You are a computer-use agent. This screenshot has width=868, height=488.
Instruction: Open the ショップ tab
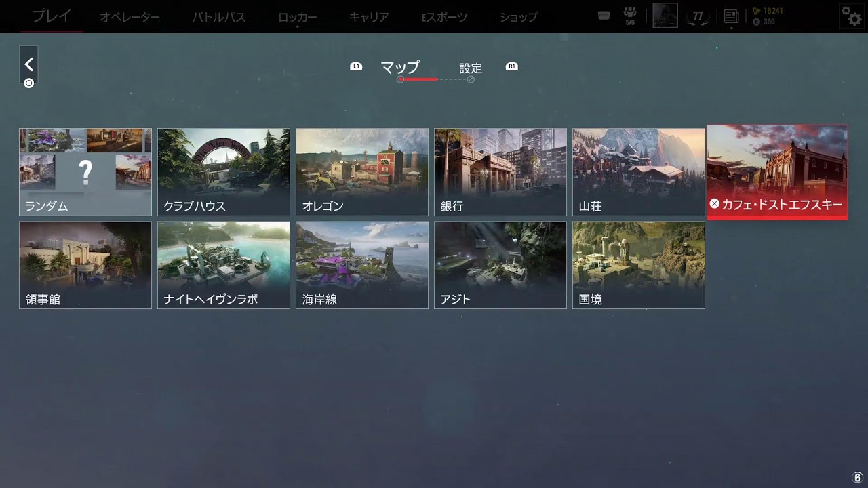(519, 17)
